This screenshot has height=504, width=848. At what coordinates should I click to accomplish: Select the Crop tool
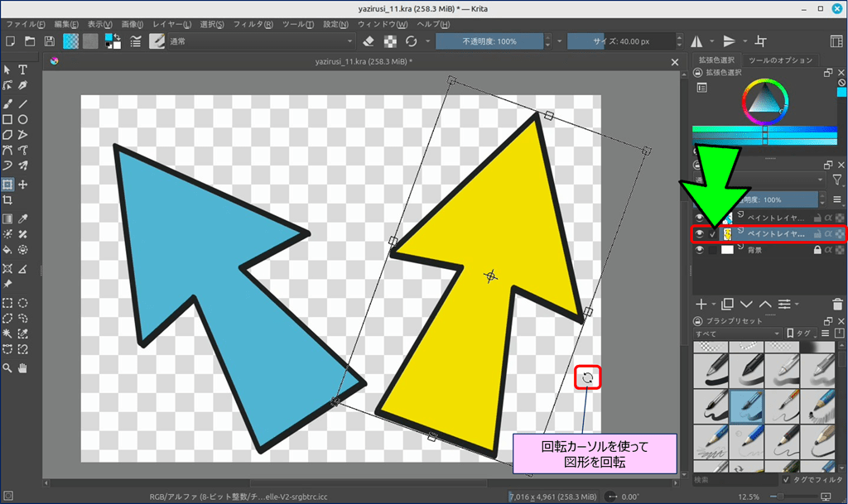[x=7, y=200]
